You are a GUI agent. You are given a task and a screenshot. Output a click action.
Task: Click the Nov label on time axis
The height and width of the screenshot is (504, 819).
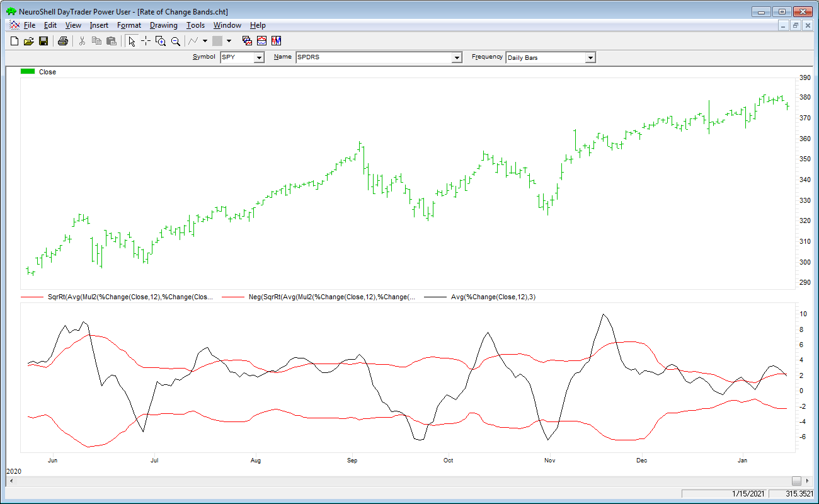tap(549, 461)
